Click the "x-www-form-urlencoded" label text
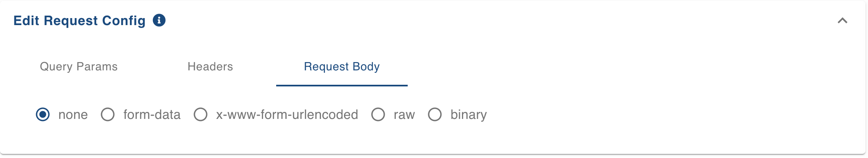Image resolution: width=868 pixels, height=158 pixels. point(287,115)
